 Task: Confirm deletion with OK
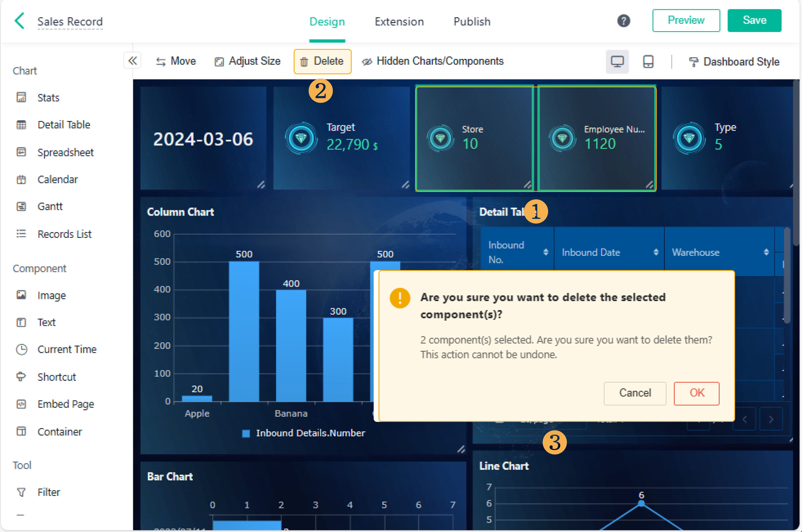pyautogui.click(x=697, y=393)
